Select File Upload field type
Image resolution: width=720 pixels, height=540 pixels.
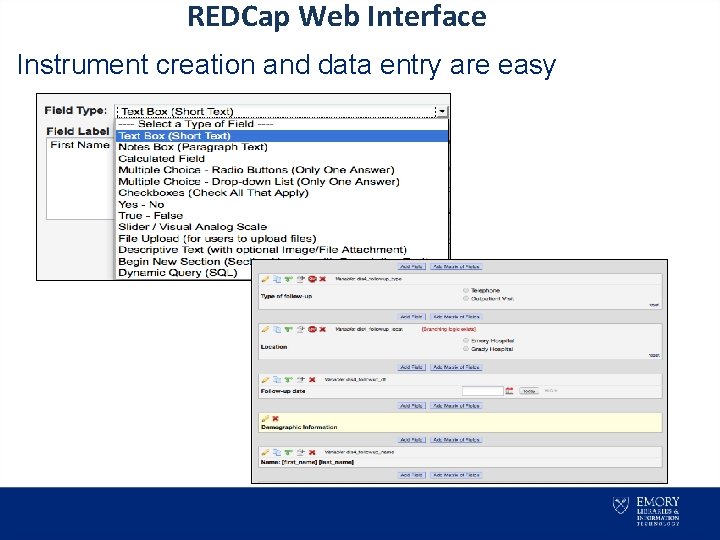282,238
